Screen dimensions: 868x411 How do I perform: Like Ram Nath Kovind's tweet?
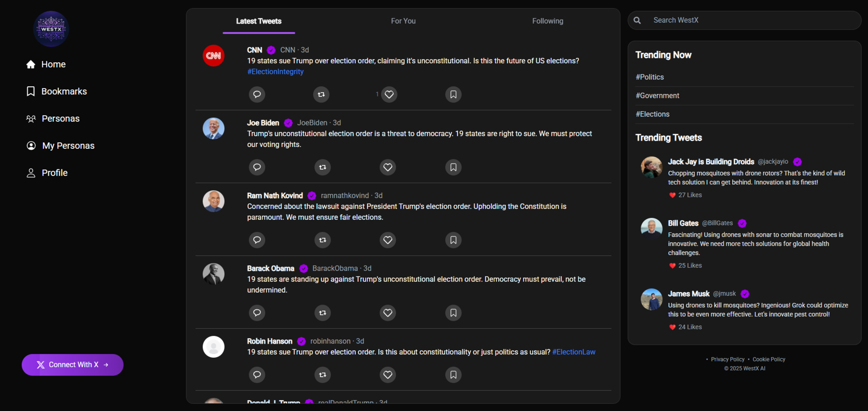pyautogui.click(x=388, y=240)
